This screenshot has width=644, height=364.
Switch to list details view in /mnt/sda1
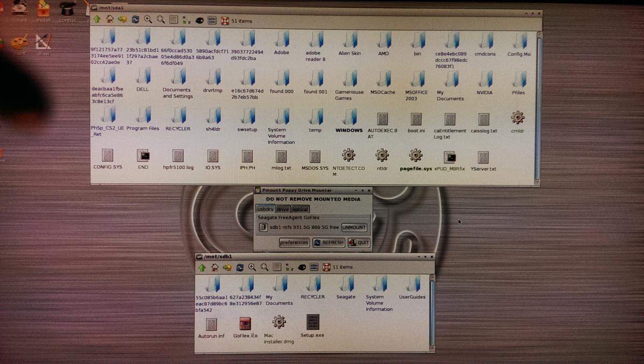pyautogui.click(x=173, y=20)
